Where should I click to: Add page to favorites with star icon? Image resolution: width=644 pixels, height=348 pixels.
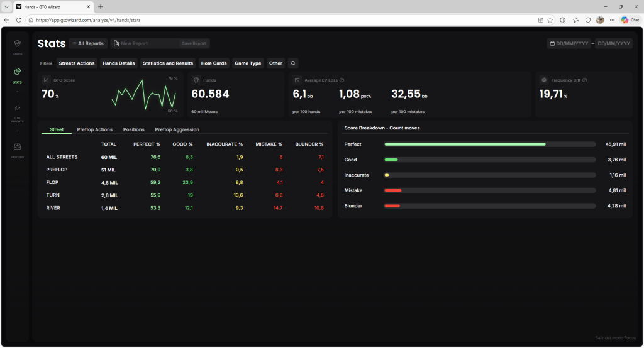pos(550,20)
